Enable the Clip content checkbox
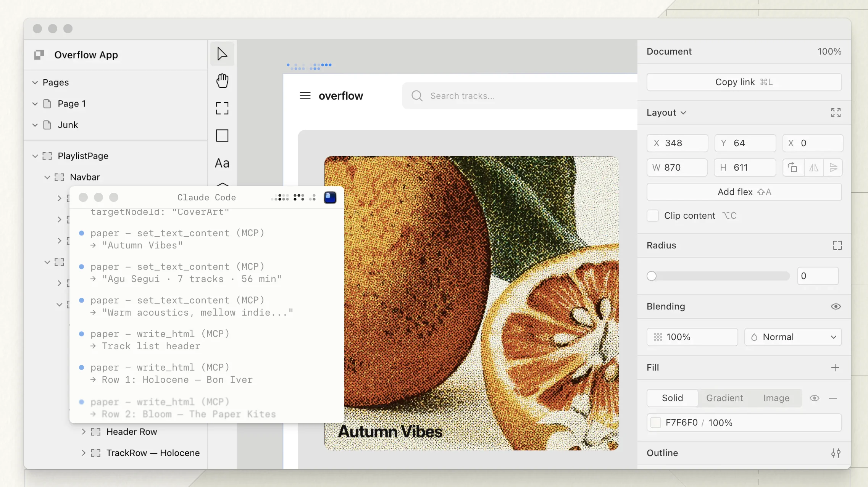The image size is (868, 487). pyautogui.click(x=653, y=216)
